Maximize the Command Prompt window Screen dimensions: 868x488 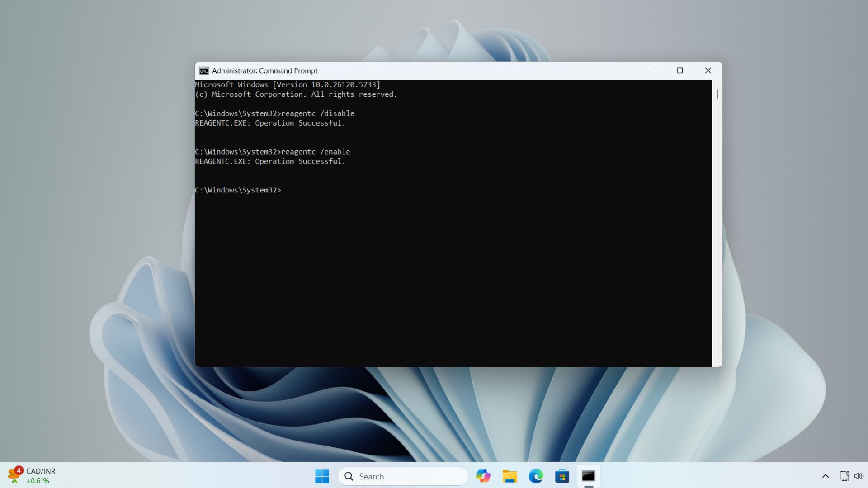(679, 70)
